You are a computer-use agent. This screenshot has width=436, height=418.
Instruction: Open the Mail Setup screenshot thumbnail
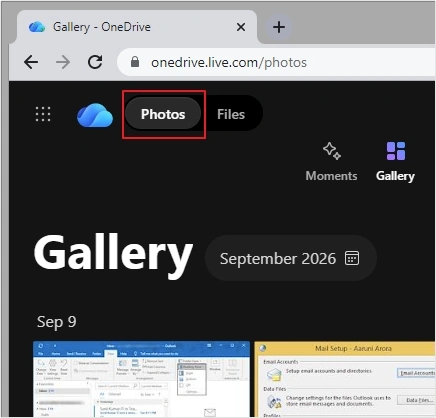[345, 379]
